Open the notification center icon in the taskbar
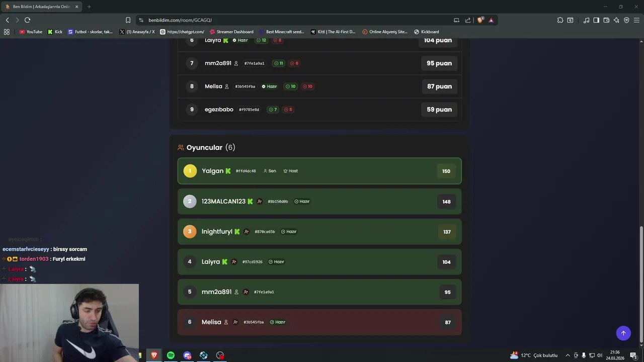Viewport: 644px width, 362px height. (633, 355)
